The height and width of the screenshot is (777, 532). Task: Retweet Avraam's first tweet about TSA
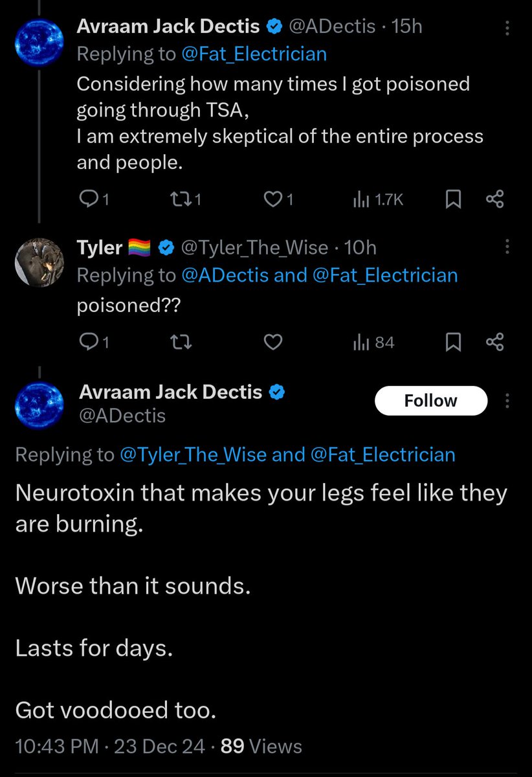coord(186,200)
